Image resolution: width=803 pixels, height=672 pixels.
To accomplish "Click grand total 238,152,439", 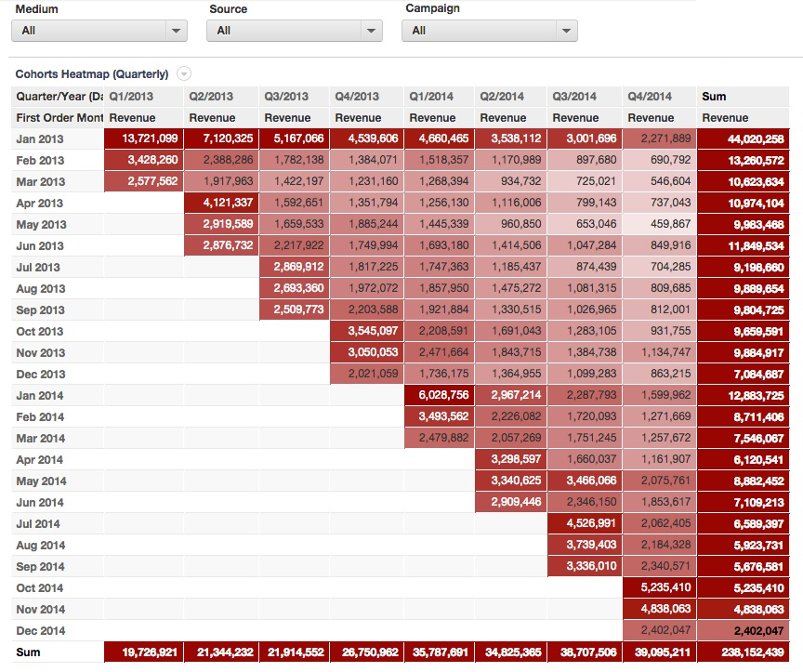I will [x=744, y=652].
